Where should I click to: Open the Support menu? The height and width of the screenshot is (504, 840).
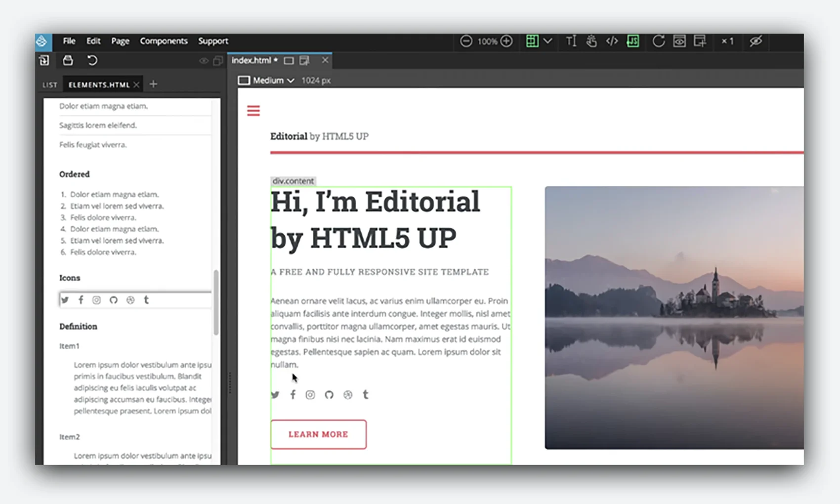click(213, 41)
